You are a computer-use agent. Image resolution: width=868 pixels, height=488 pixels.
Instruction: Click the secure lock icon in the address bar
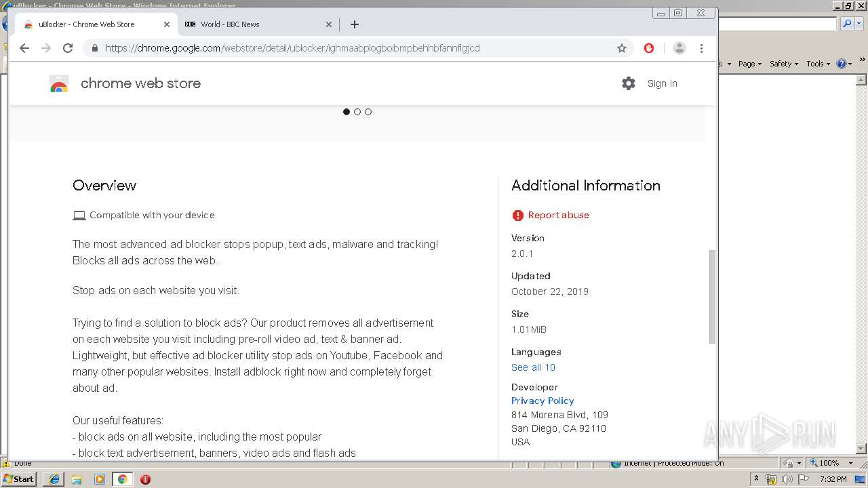(94, 48)
